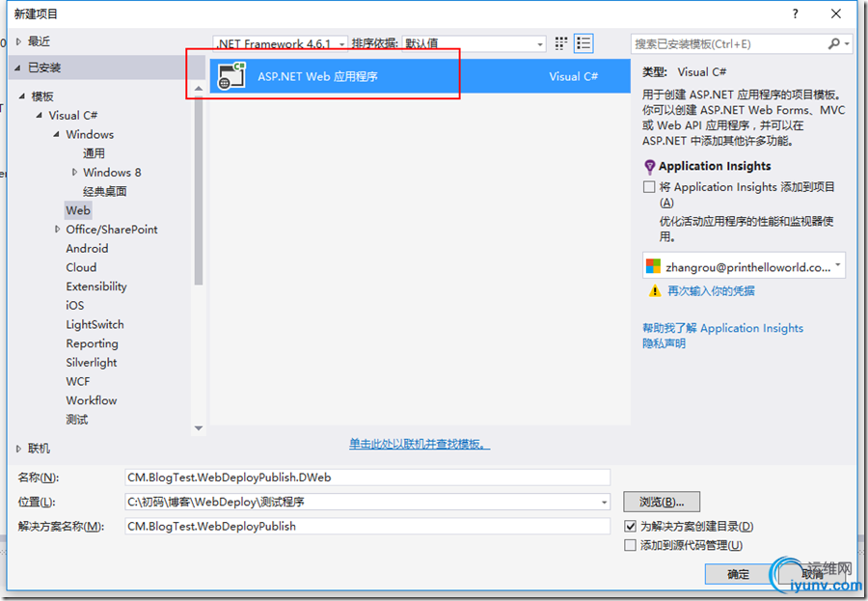
Task: Click the Microsoft account logo icon
Action: pos(653,266)
